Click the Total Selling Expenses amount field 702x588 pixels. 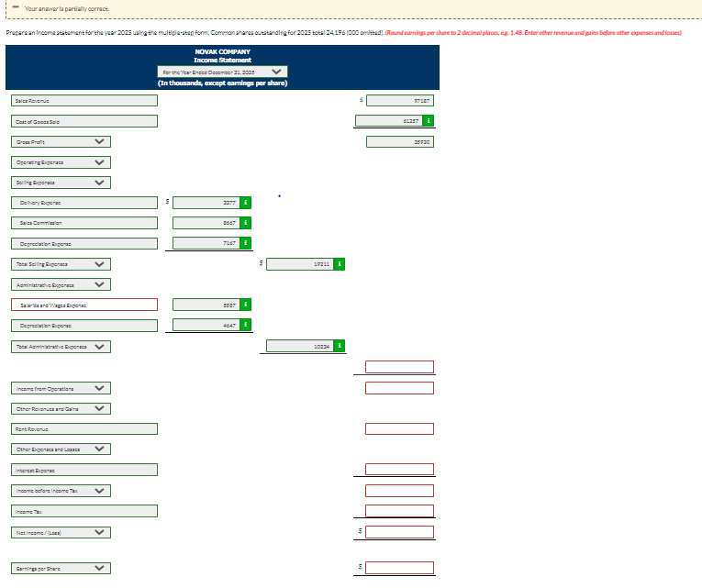(300, 264)
